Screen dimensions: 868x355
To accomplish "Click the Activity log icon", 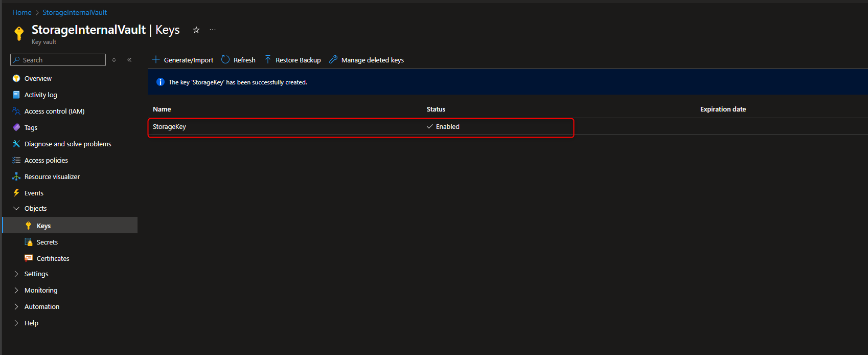I will coord(16,95).
